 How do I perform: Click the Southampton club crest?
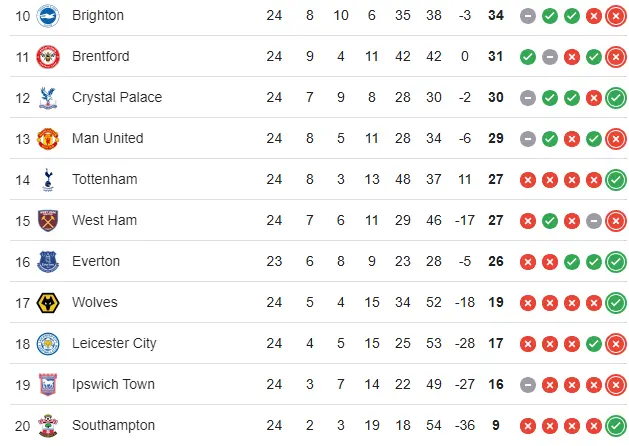click(x=48, y=425)
